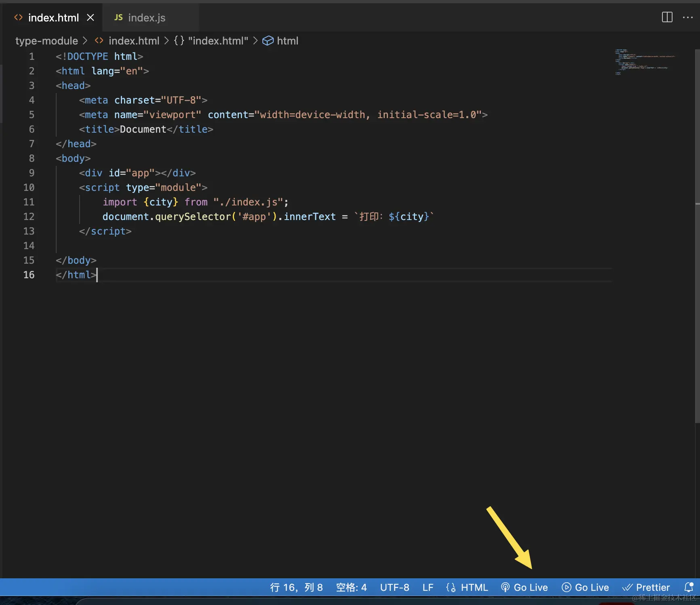Select the index.html editor tab

[x=53, y=17]
